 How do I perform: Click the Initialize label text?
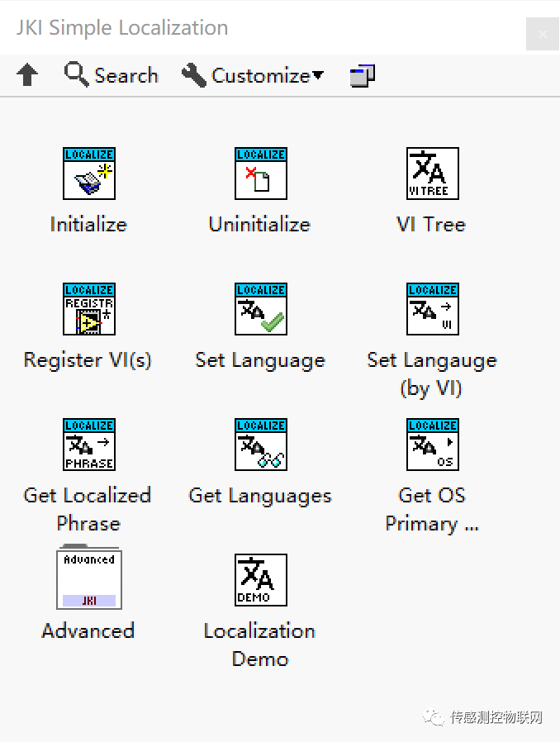coord(88,225)
